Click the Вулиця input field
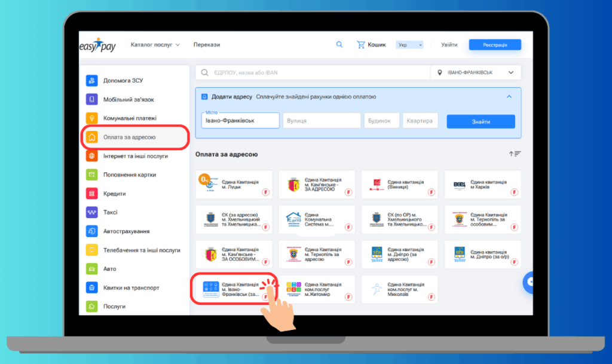 tap(322, 121)
